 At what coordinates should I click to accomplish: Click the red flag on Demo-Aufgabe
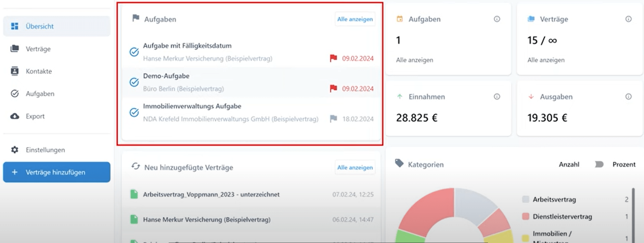coord(333,89)
